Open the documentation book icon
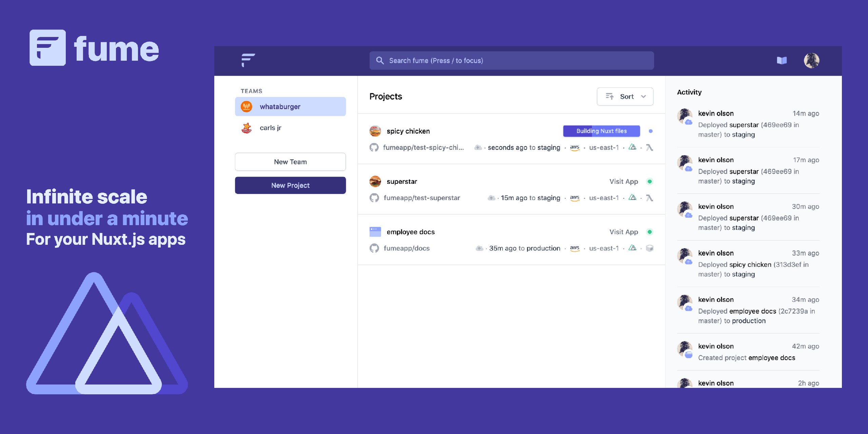This screenshot has height=434, width=868. (782, 61)
